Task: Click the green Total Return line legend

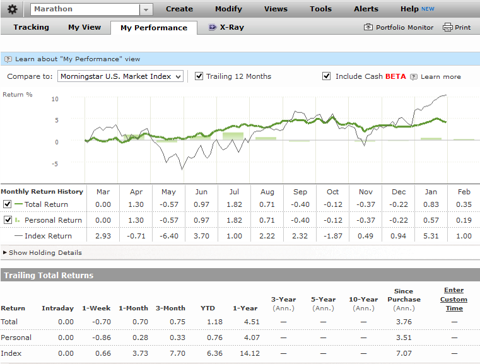Action: point(19,204)
